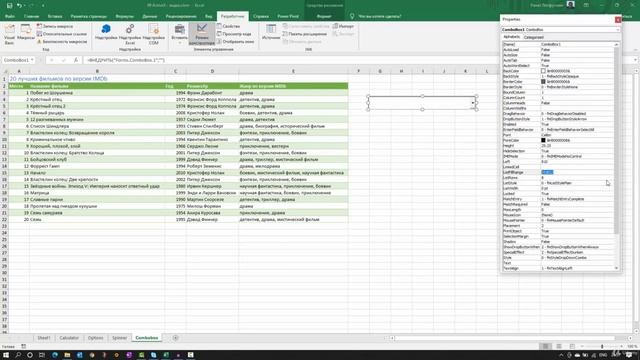Click the ComboBox dropdown arrow on sheet
Screen dimensions: 640x360
coord(473,103)
